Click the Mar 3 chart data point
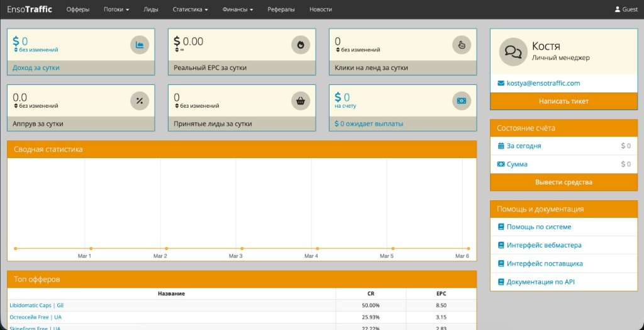The height and width of the screenshot is (330, 644). point(236,248)
